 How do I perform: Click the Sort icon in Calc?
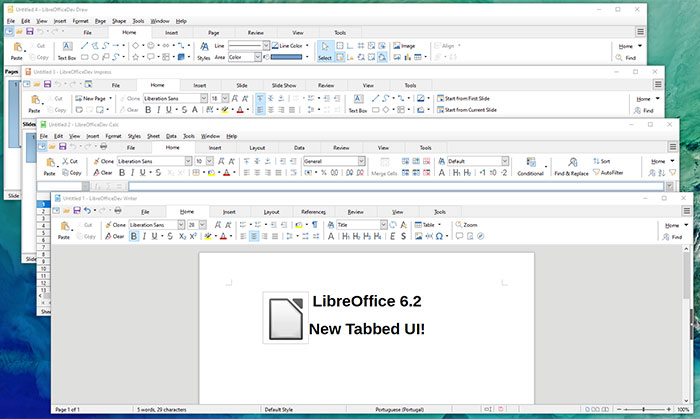(x=601, y=161)
